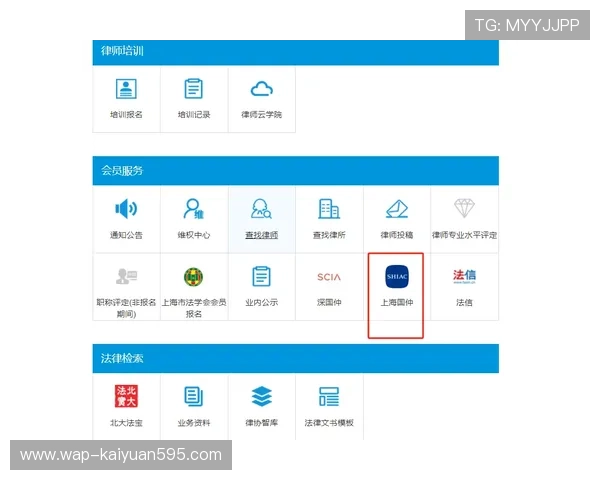Select the highlighted SHIAC 上海国仲 tile
The height and width of the screenshot is (480, 600).
397,277
